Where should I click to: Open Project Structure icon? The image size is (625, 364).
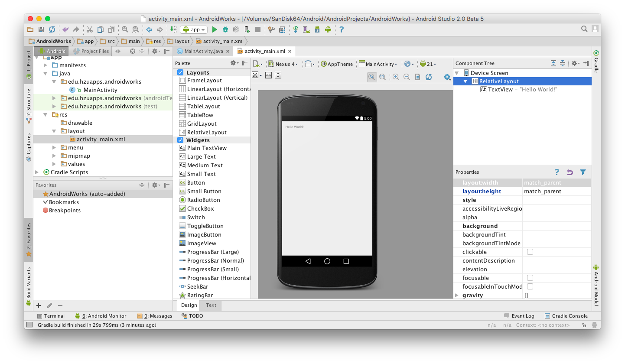click(x=271, y=29)
